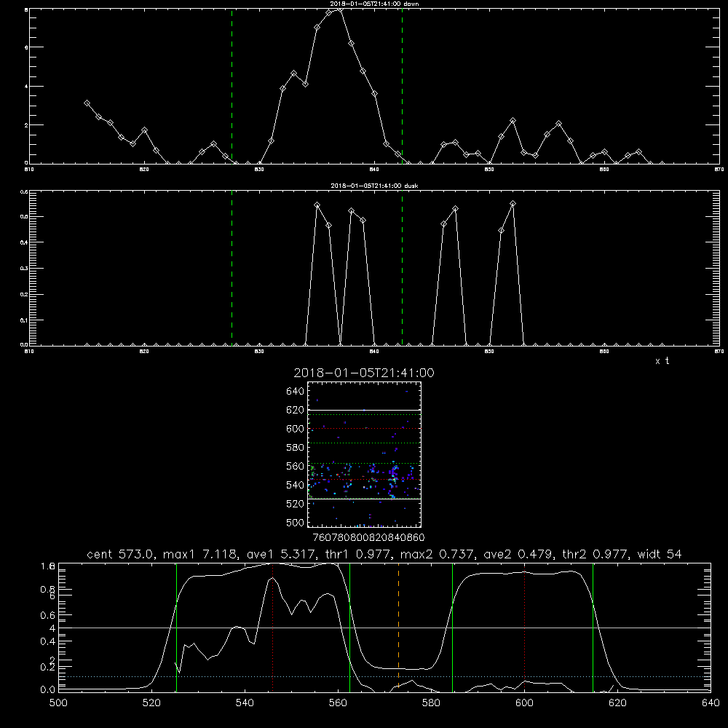Click the red dotted horizontal line at 600 in image plot

364,428
